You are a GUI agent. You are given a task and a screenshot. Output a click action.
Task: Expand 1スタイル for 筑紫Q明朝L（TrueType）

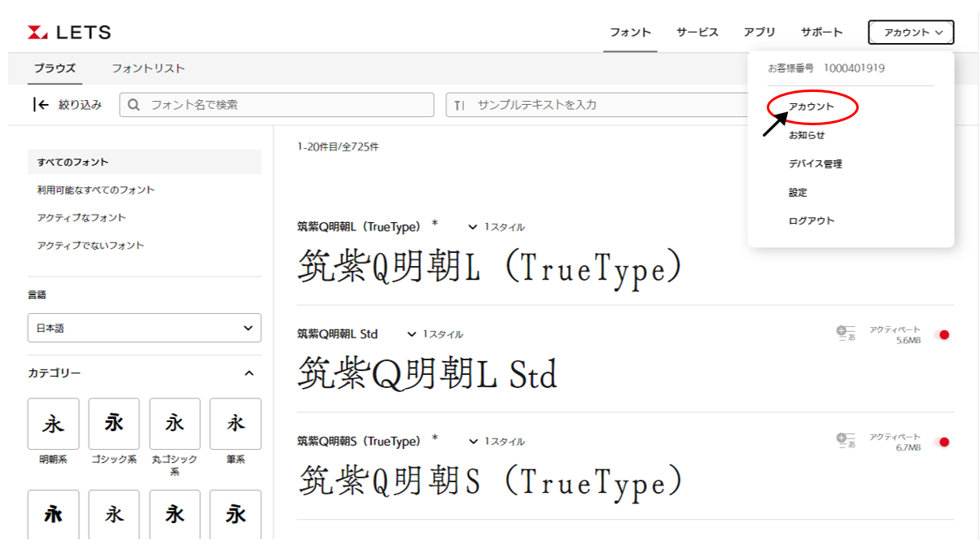pos(497,227)
